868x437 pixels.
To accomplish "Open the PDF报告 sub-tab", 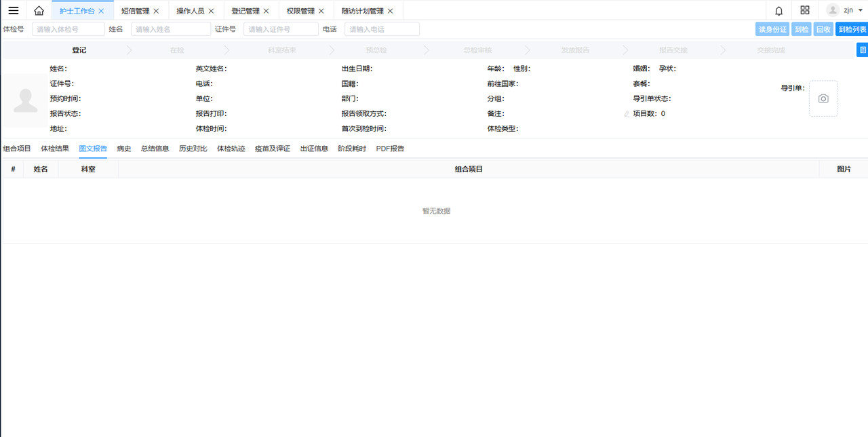I will (x=390, y=149).
